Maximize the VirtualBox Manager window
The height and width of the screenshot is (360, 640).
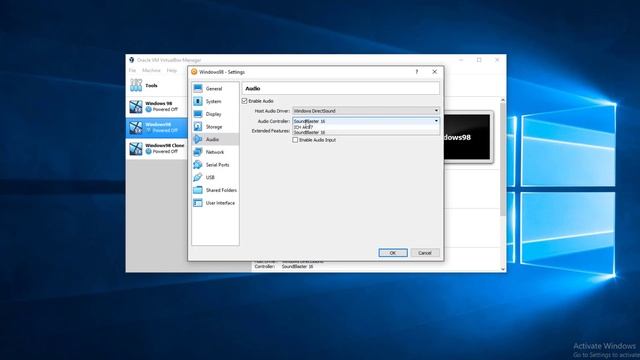coord(479,60)
